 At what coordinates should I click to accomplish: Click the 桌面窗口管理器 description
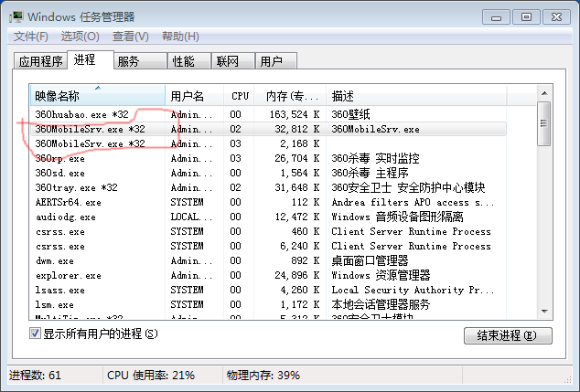(x=370, y=260)
